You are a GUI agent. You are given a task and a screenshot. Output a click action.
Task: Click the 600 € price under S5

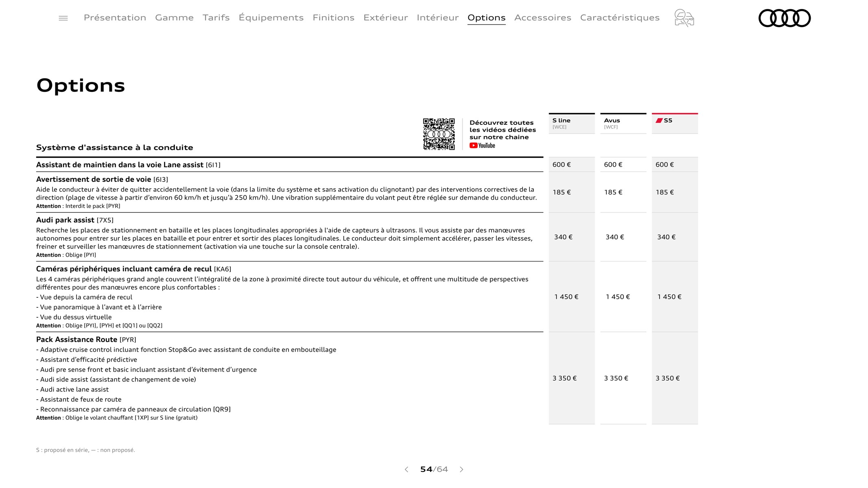point(665,165)
